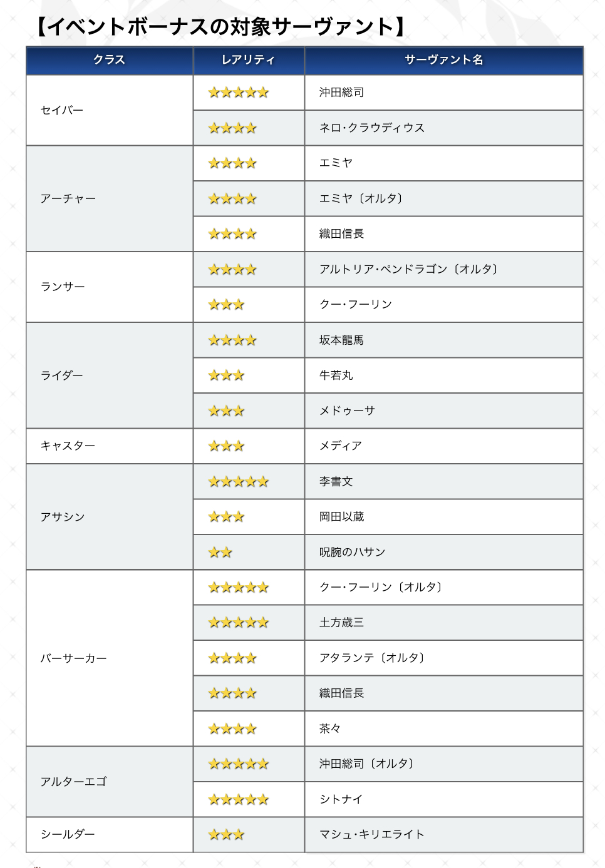Select the star rating next to 坂本龍馬
This screenshot has height=868, width=605.
pos(232,340)
